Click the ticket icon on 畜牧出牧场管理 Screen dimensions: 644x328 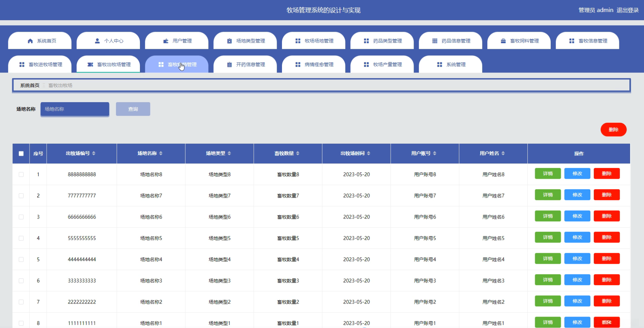[90, 65]
